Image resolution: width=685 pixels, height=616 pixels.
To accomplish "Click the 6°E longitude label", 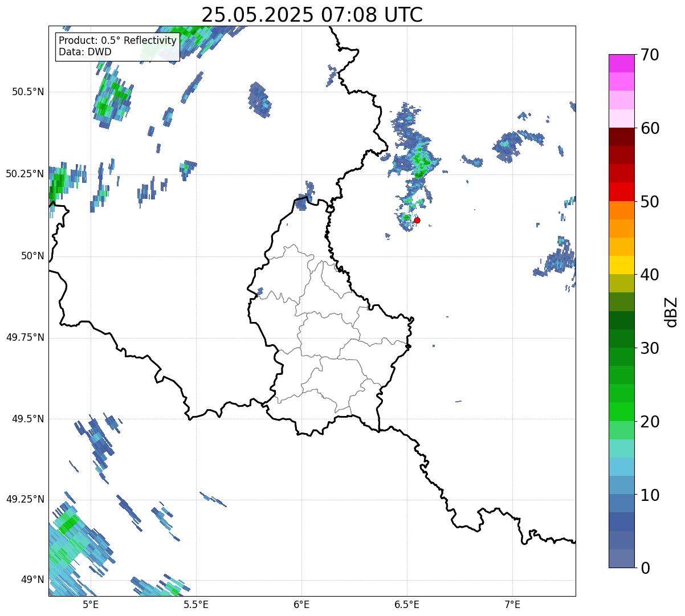I will point(301,604).
